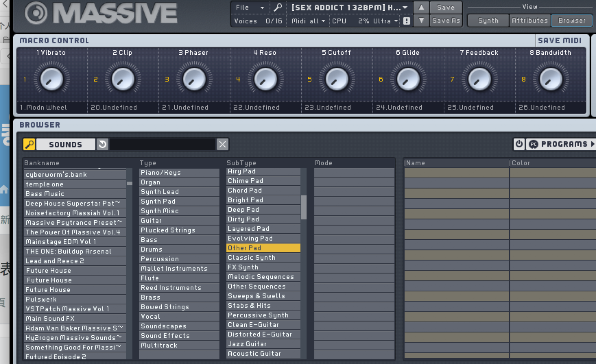The width and height of the screenshot is (596, 364).
Task: Switch to Browser view
Action: 572,20
